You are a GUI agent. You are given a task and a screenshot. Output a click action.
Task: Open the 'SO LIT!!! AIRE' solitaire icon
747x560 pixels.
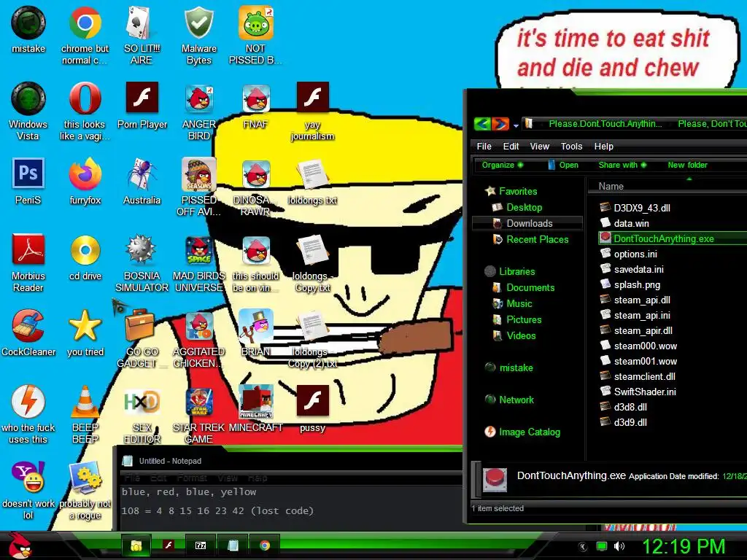(142, 36)
